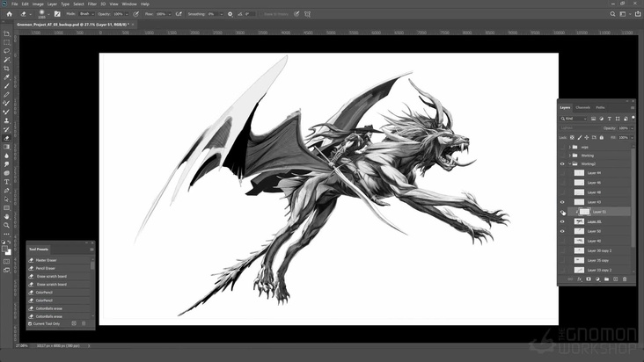The image size is (644, 362).
Task: Open the File menu
Action: [14, 4]
